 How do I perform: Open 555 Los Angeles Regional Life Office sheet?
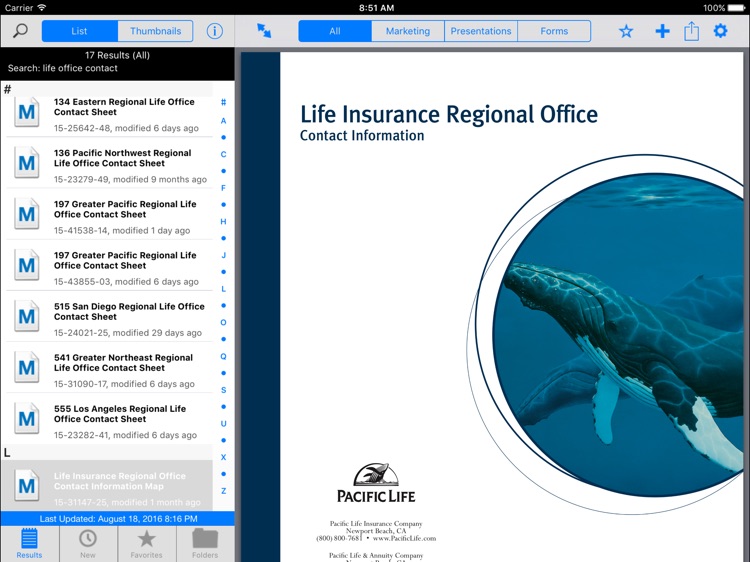point(109,421)
